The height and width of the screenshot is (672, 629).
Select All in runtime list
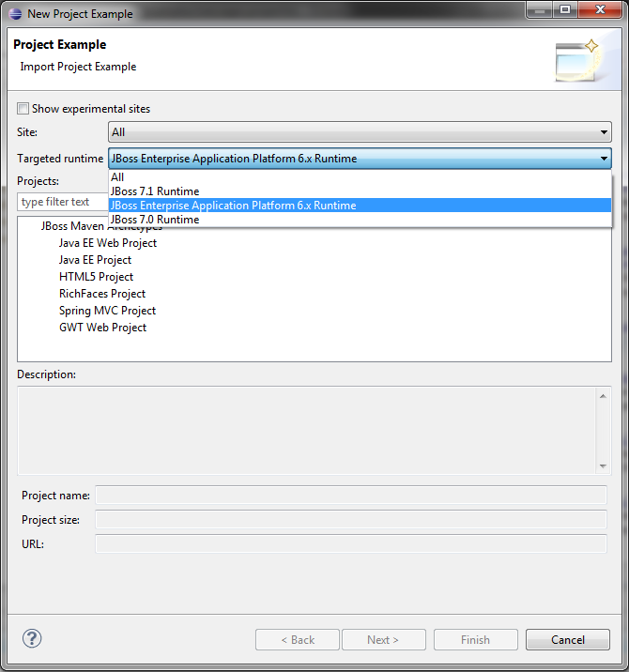(x=360, y=177)
